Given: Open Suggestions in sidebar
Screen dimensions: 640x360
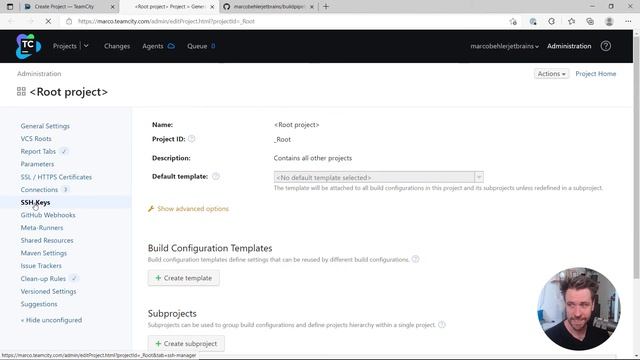Looking at the screenshot, I should coord(39,304).
